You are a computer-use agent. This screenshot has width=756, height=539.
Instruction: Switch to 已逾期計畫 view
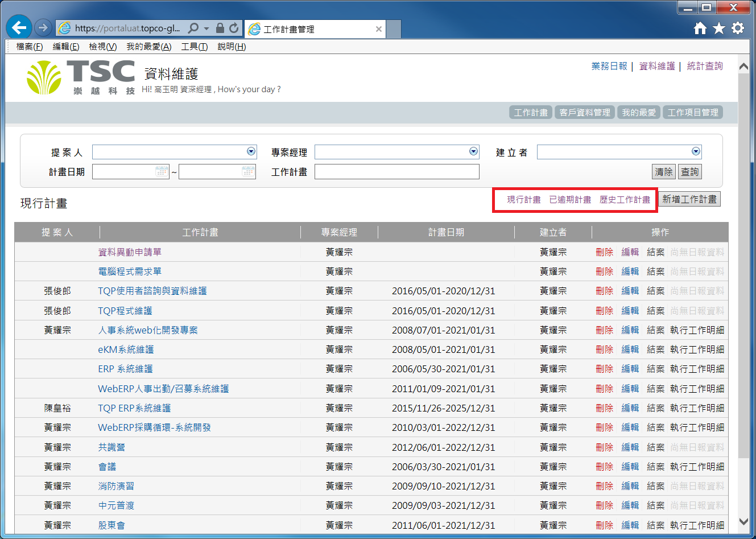pyautogui.click(x=570, y=200)
